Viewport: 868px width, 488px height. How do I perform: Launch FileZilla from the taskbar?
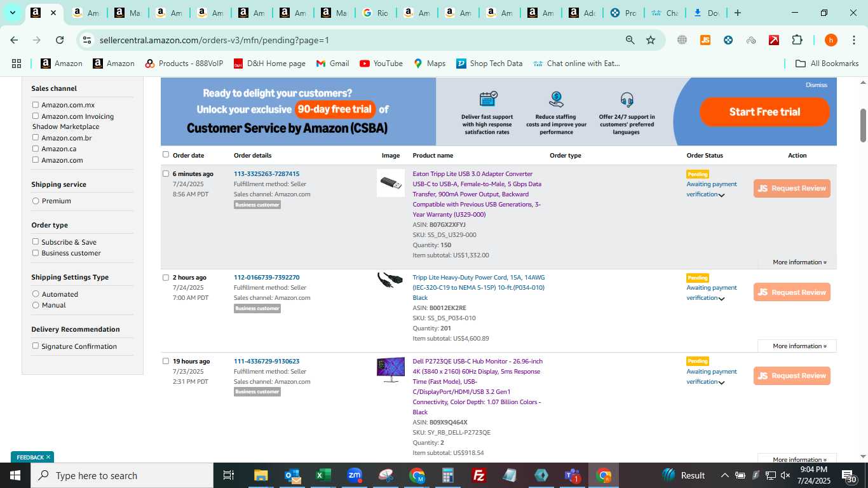[479, 475]
